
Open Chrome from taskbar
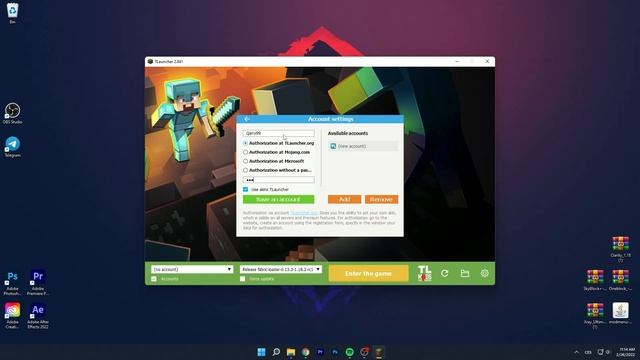pos(305,352)
